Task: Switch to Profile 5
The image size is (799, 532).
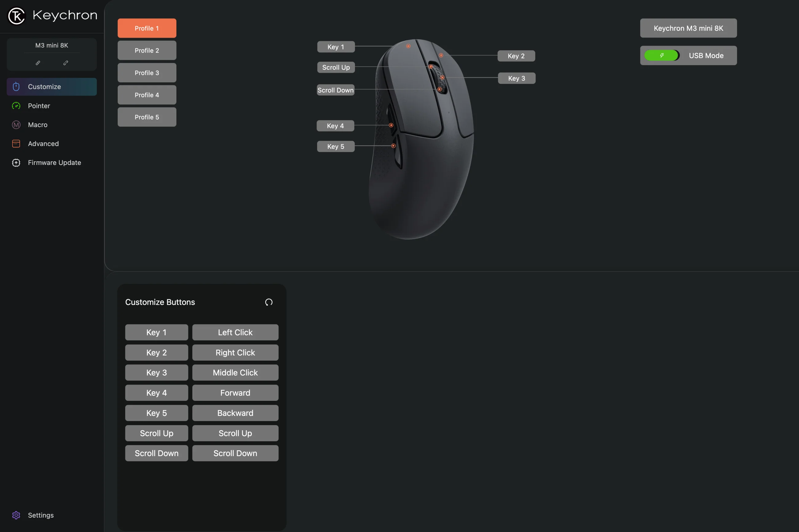Action: (147, 117)
